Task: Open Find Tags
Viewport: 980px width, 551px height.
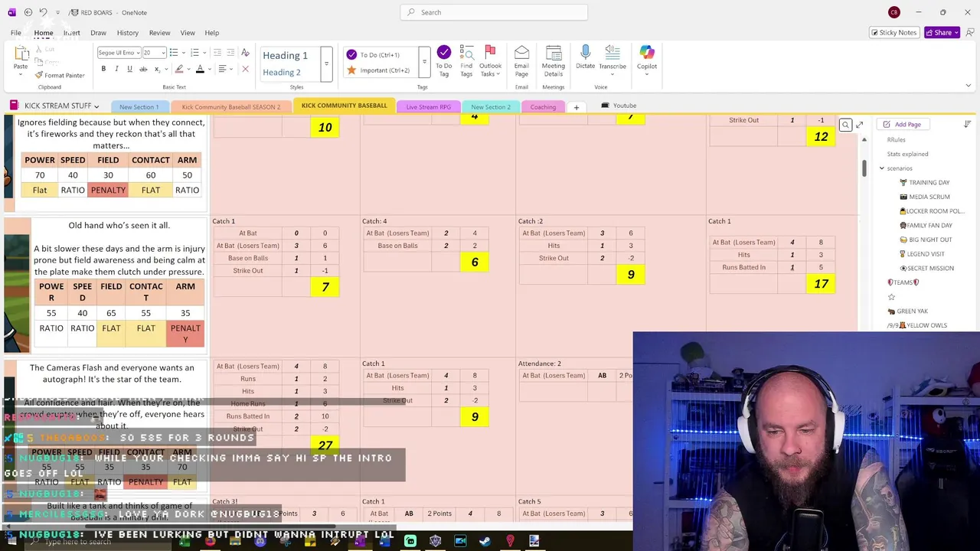Action: tap(466, 60)
